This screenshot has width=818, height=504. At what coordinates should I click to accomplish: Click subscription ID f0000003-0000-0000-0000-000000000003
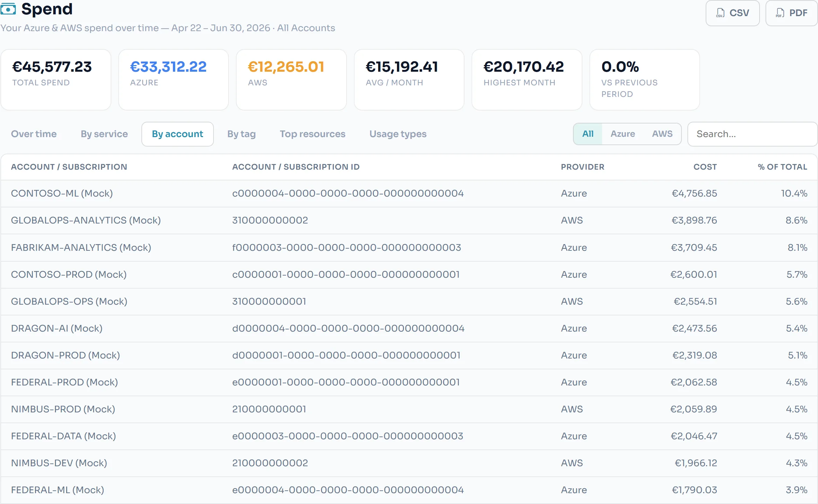(347, 248)
